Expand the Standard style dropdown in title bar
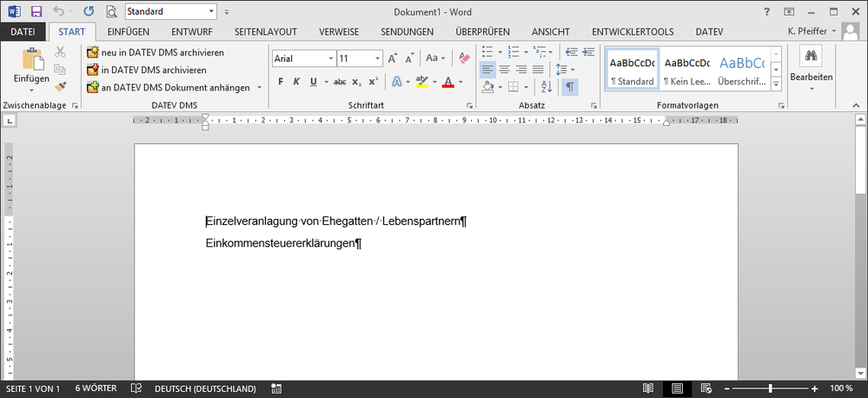This screenshot has width=868, height=398. tap(212, 12)
